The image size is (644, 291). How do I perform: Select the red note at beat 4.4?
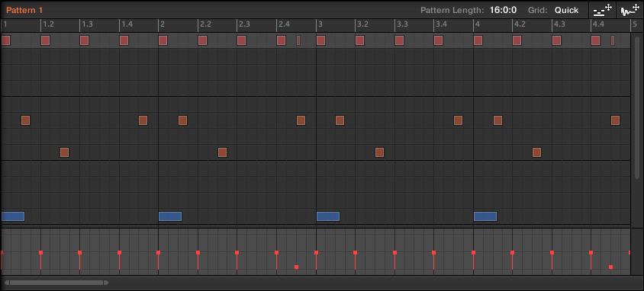595,40
